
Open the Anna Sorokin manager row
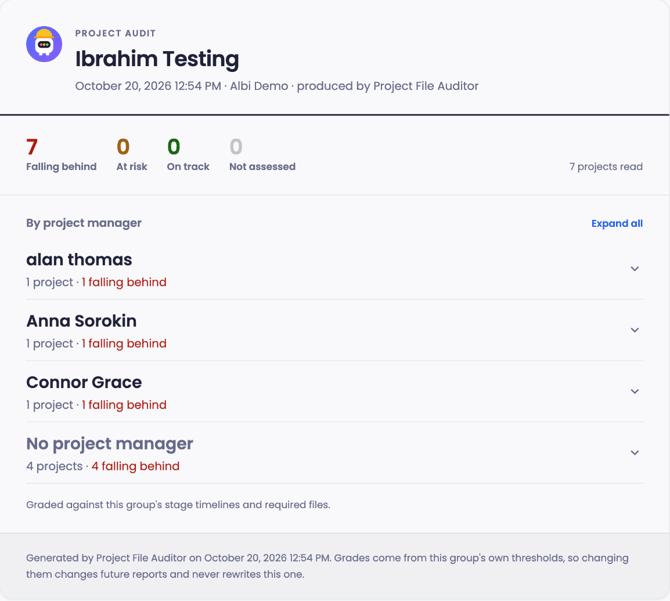(334, 331)
